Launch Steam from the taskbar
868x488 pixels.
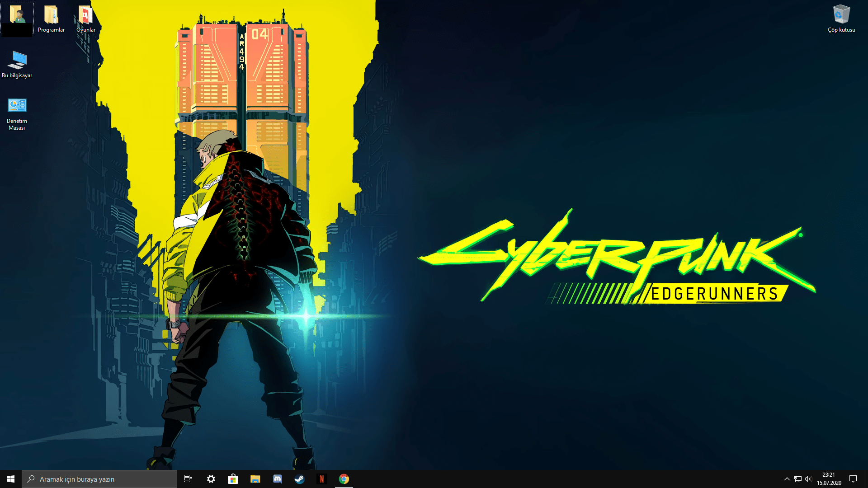(x=299, y=479)
